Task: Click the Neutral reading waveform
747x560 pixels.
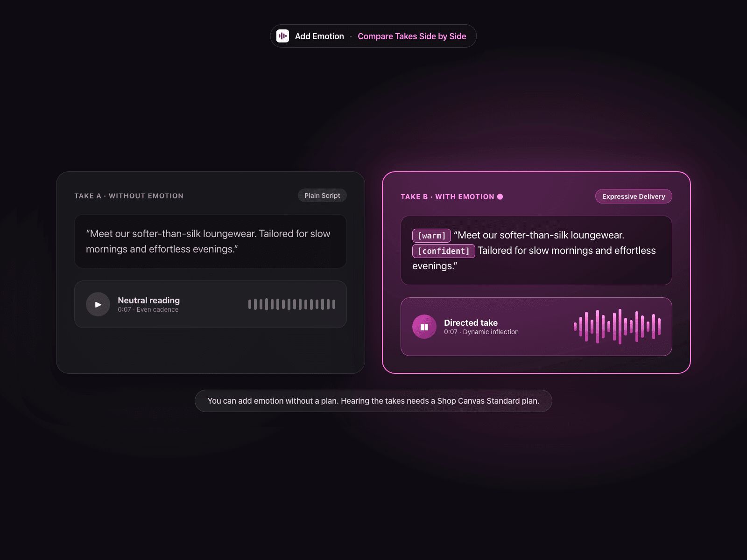Action: coord(292,304)
